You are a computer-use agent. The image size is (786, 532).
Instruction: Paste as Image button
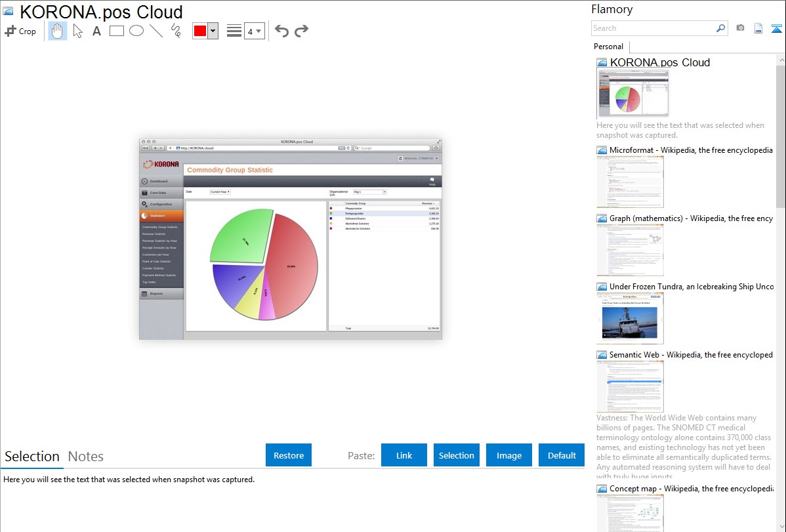508,455
